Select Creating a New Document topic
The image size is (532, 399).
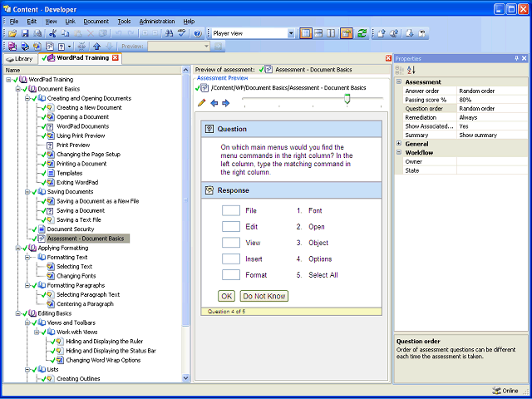[89, 107]
